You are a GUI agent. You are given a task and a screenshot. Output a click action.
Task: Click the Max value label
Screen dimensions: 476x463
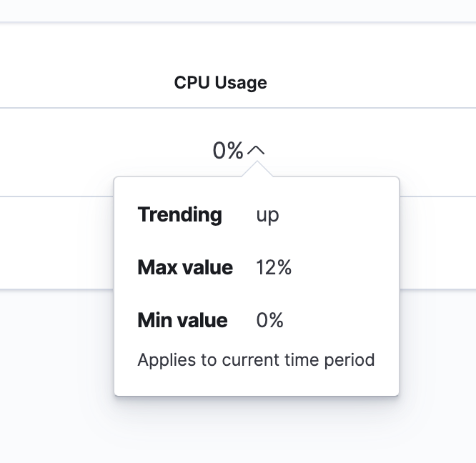click(185, 268)
